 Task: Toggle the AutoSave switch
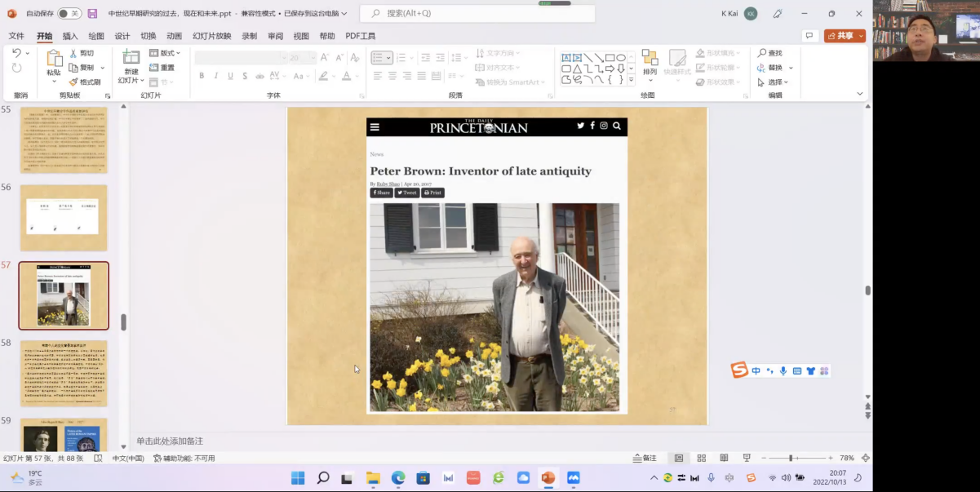point(69,14)
